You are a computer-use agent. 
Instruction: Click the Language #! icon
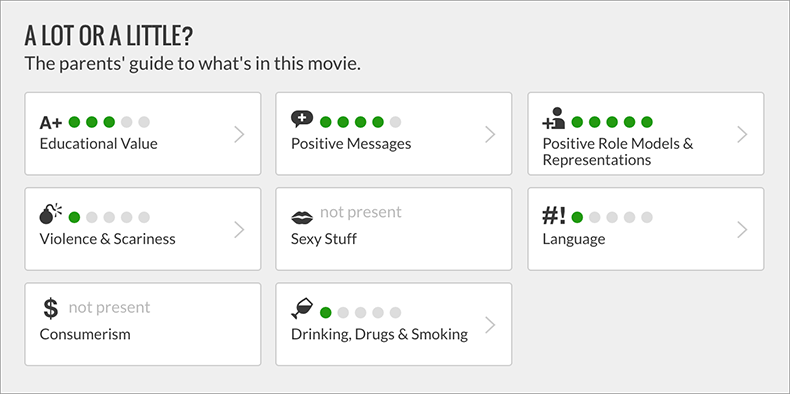(554, 216)
